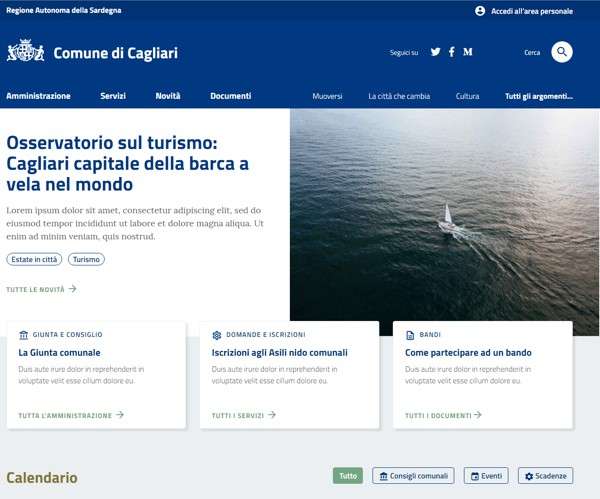Click the Seguici su label

[x=404, y=52]
